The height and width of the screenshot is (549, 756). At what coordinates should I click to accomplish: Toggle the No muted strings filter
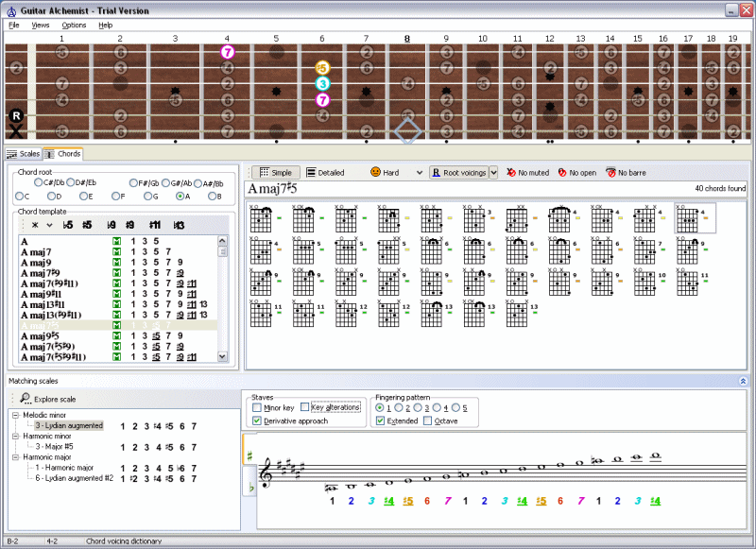(x=527, y=173)
